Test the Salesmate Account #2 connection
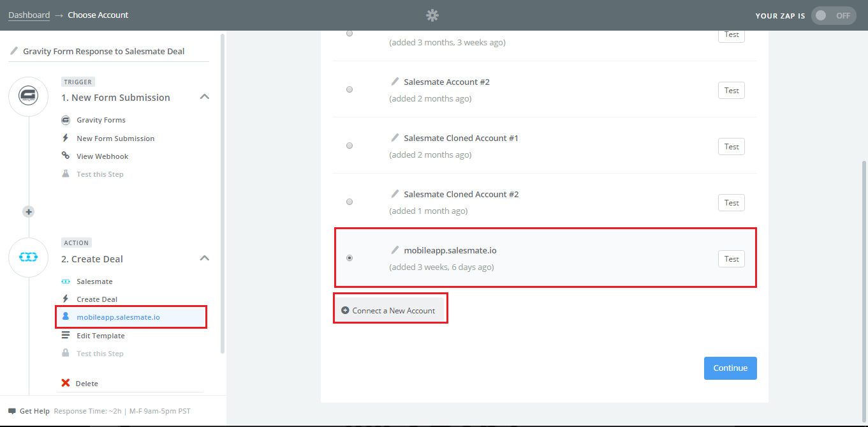This screenshot has height=427, width=868. coord(732,91)
